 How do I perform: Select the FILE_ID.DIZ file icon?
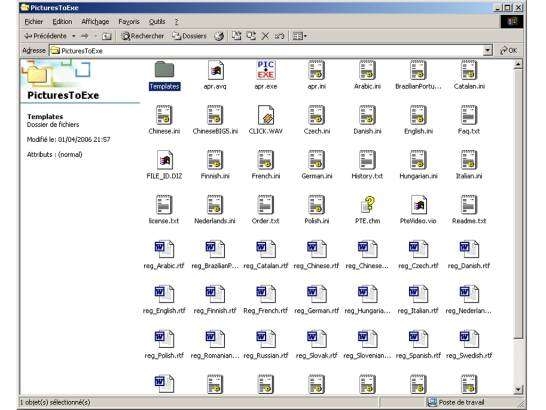165,160
